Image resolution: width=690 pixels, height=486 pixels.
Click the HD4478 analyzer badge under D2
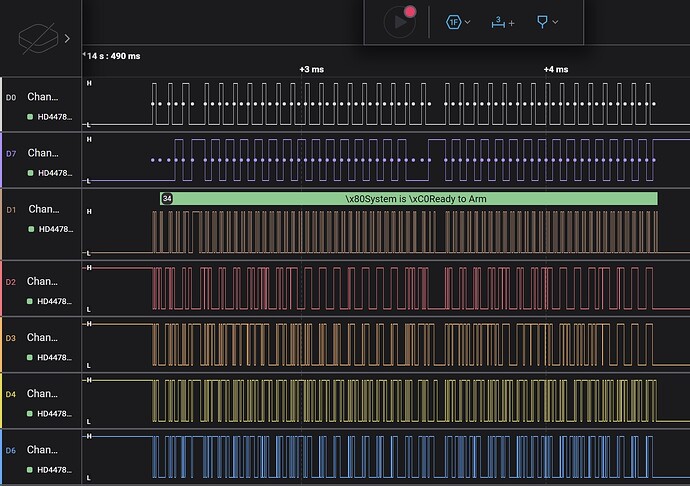coord(50,301)
